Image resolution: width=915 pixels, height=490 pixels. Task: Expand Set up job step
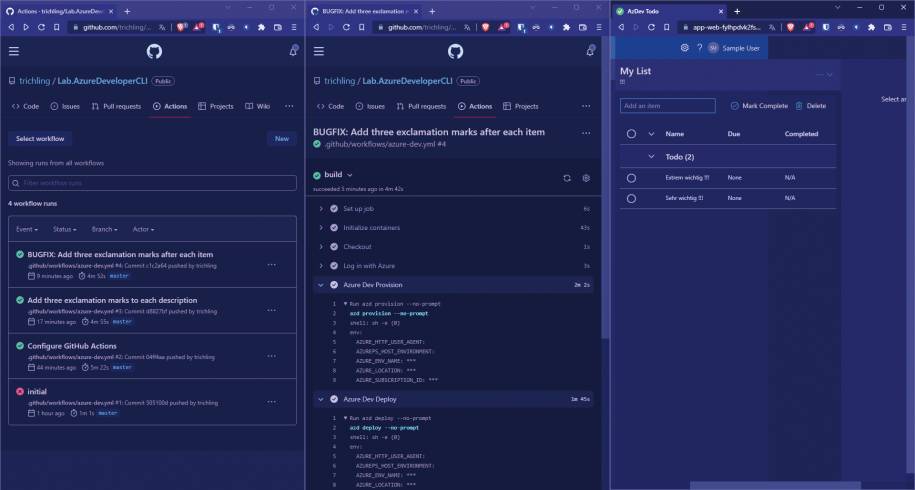320,209
